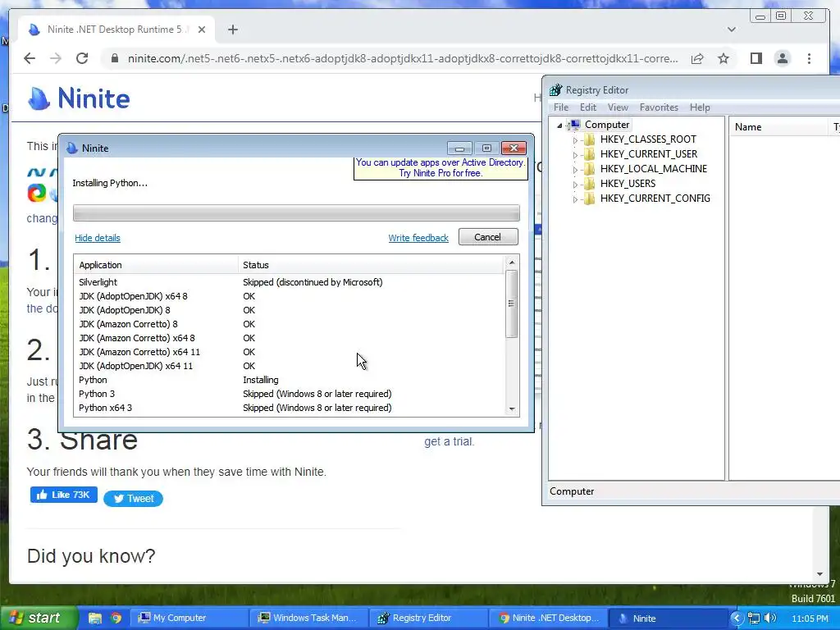840x630 pixels.
Task: Expand the HKEY_CLASSES_ROOT node
Action: pos(575,140)
